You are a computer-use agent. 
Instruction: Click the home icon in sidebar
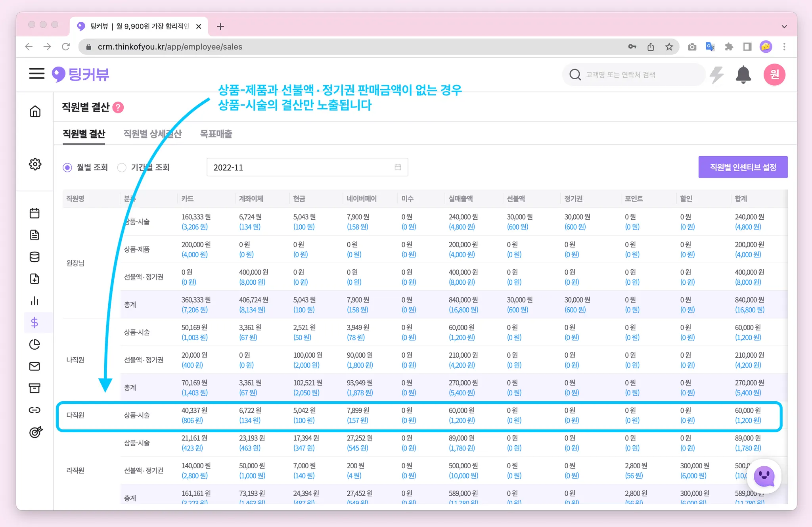click(x=35, y=111)
